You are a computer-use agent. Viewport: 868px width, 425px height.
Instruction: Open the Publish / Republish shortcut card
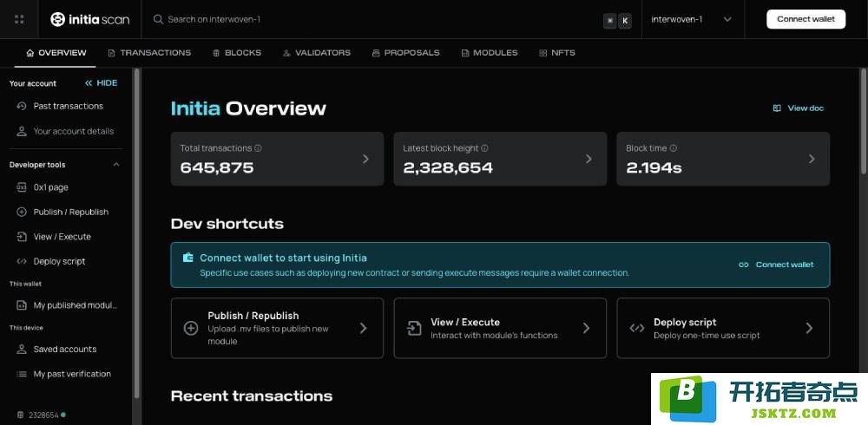(278, 328)
